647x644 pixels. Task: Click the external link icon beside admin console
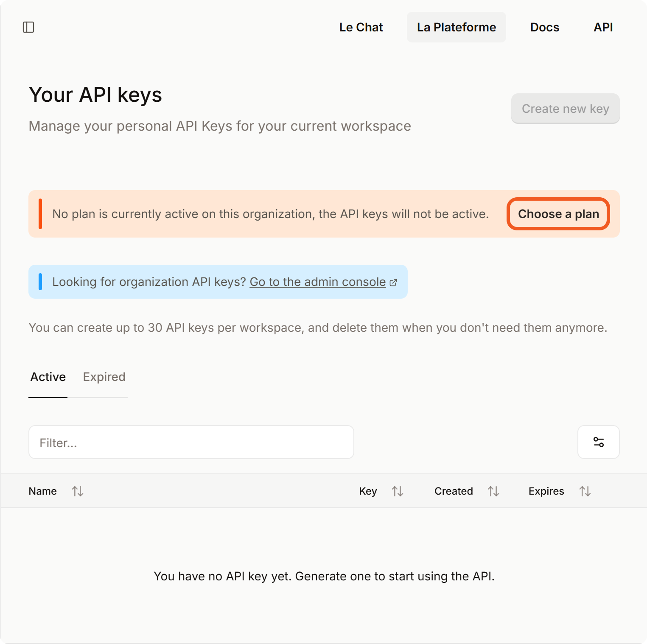(393, 283)
